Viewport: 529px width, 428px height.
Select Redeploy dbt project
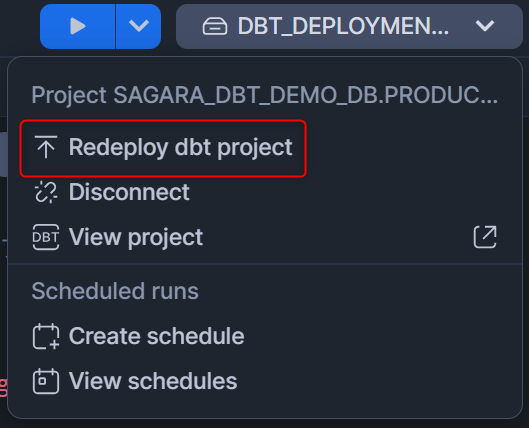[163, 148]
